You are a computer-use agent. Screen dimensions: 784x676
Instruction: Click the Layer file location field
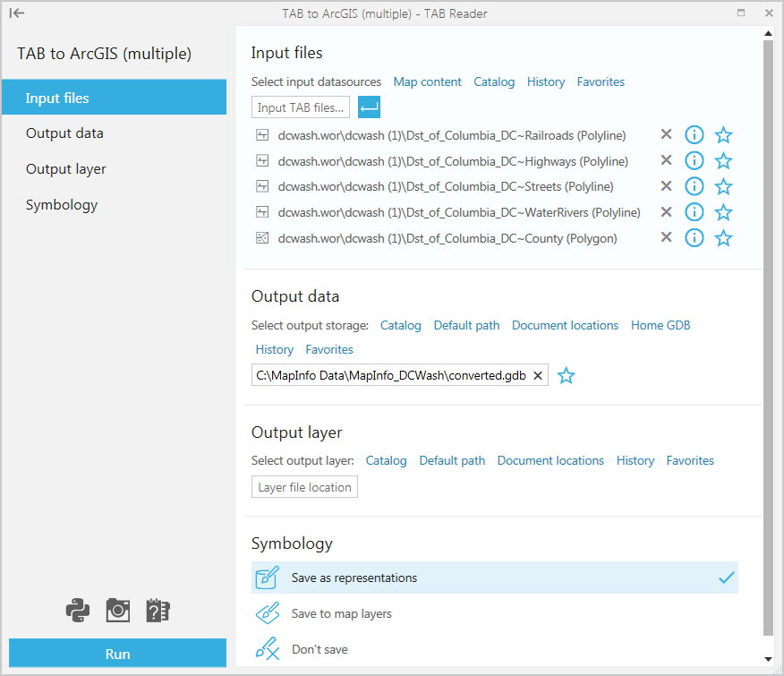[x=304, y=487]
